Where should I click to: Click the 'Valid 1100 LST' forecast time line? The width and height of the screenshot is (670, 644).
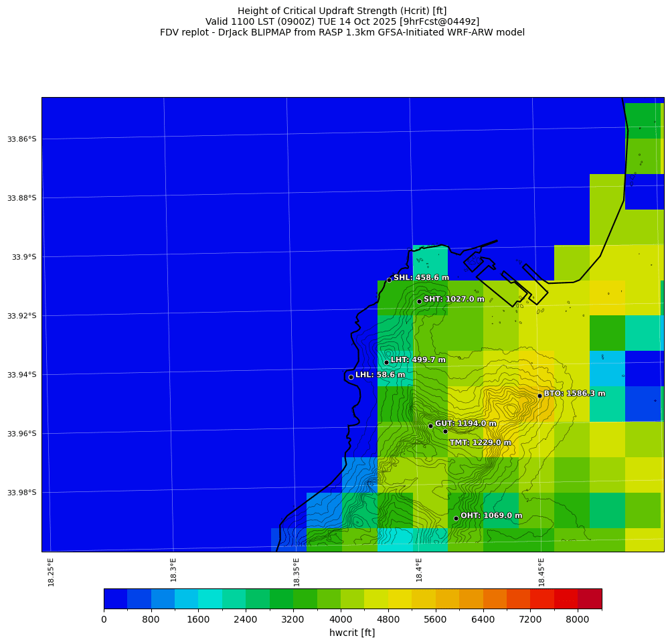click(342, 21)
